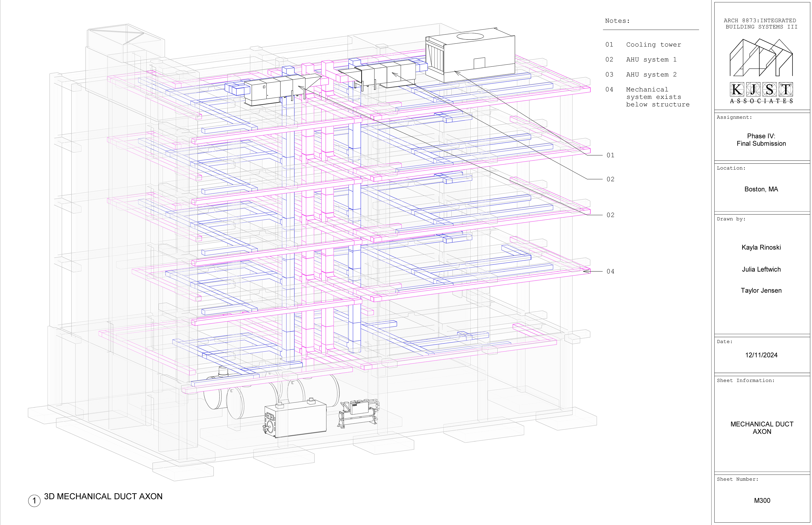The height and width of the screenshot is (525, 812).
Task: Click the chiller unit beside the boiler
Action: click(358, 413)
